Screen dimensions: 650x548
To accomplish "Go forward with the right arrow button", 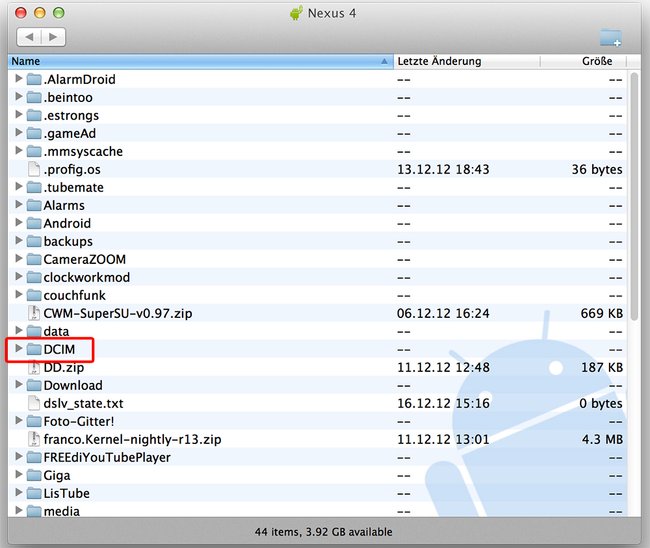I will coord(53,37).
